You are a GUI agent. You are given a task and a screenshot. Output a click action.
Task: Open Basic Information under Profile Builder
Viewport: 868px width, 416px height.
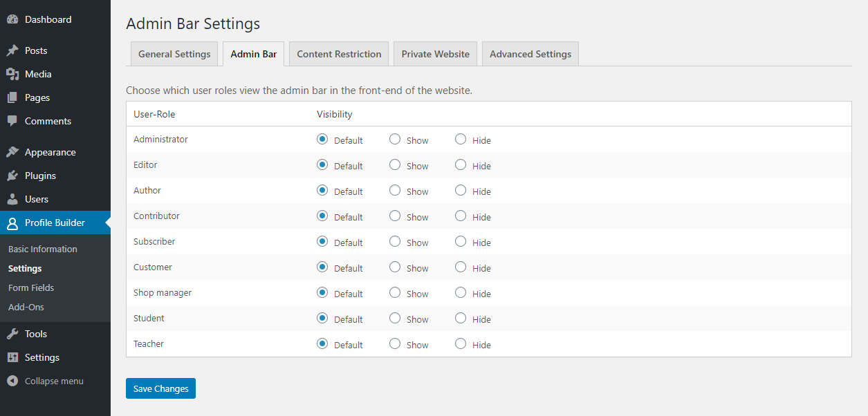pyautogui.click(x=43, y=249)
